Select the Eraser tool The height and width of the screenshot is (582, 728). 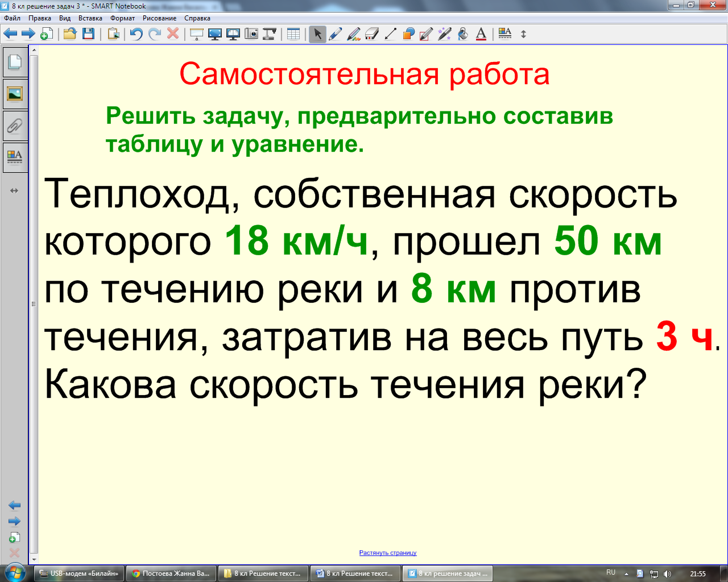(x=372, y=34)
